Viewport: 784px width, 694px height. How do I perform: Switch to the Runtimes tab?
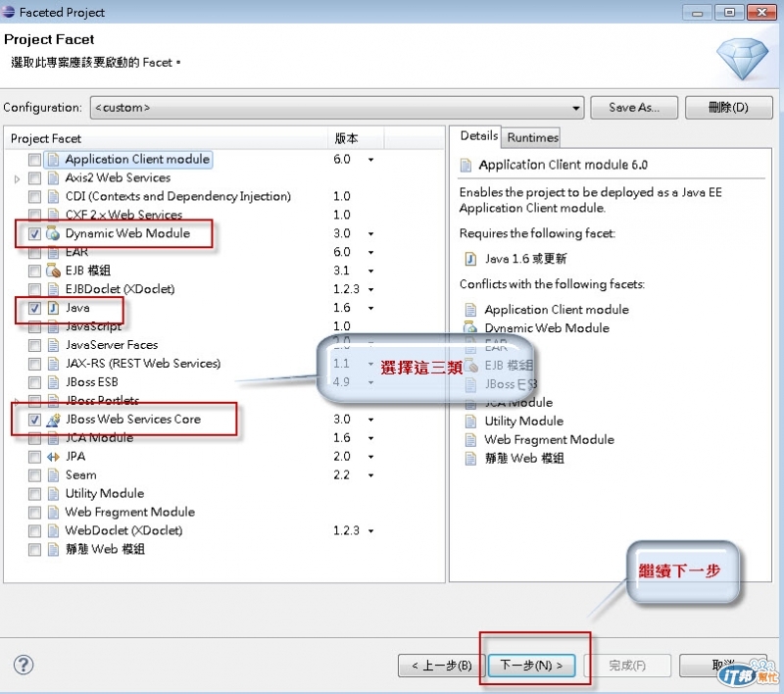tap(532, 137)
